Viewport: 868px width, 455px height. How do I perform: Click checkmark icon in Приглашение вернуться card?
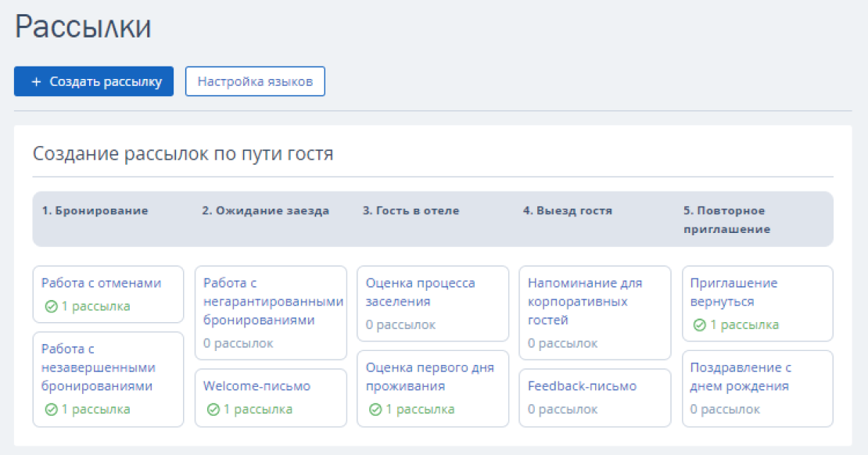coord(700,325)
